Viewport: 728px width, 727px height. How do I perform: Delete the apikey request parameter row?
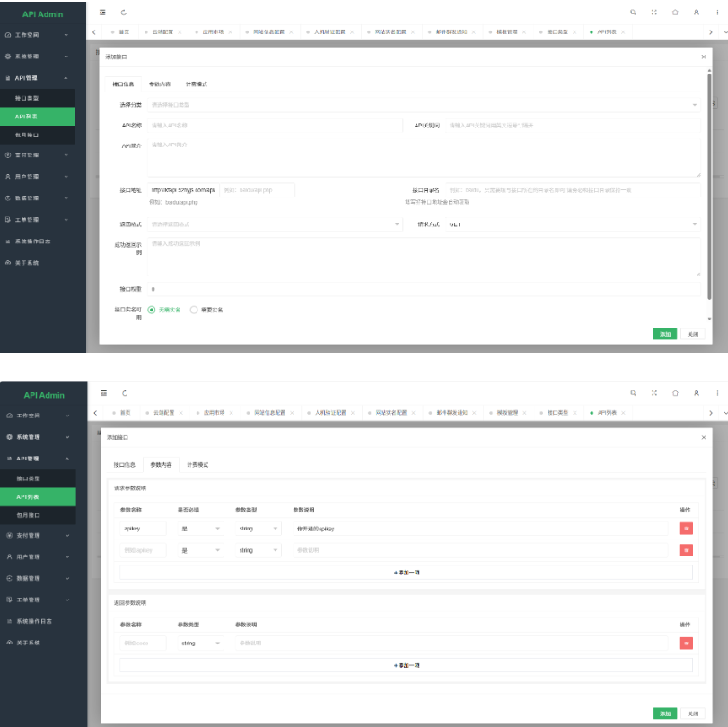point(686,529)
